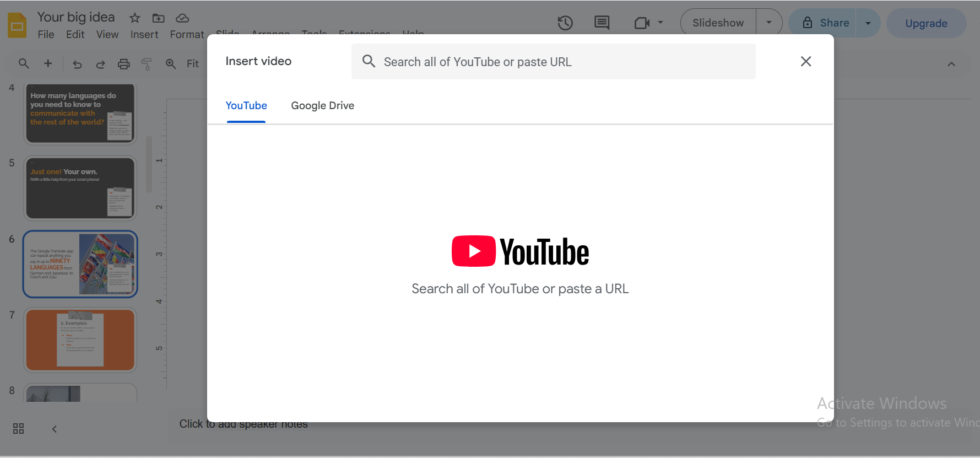
Task: Click the magnifier icon in video search box
Action: 369,61
